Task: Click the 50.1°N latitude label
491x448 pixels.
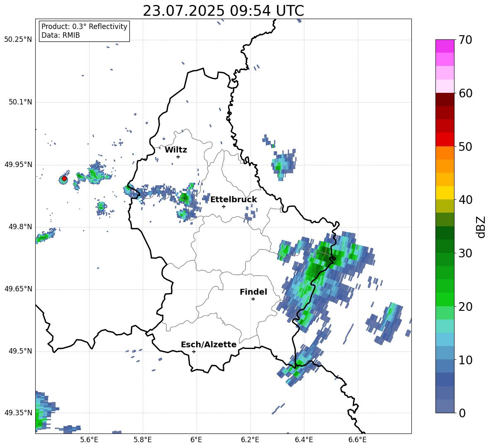Action: coord(20,102)
